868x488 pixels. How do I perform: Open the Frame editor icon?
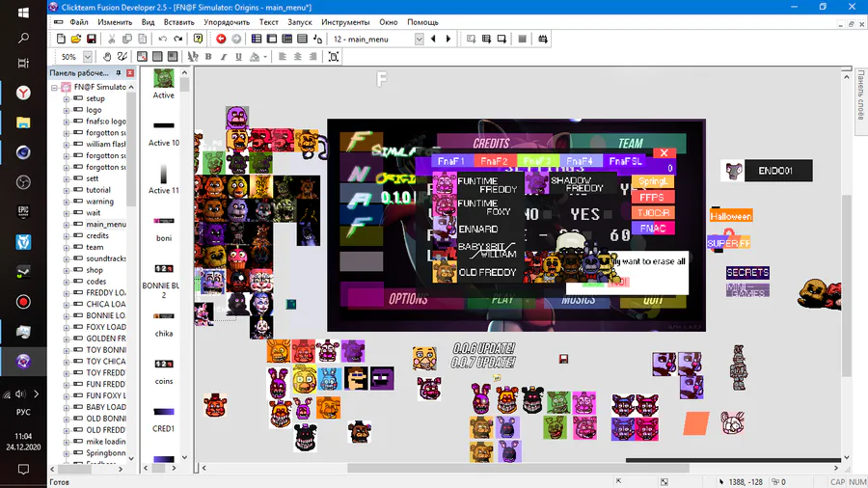pos(272,39)
